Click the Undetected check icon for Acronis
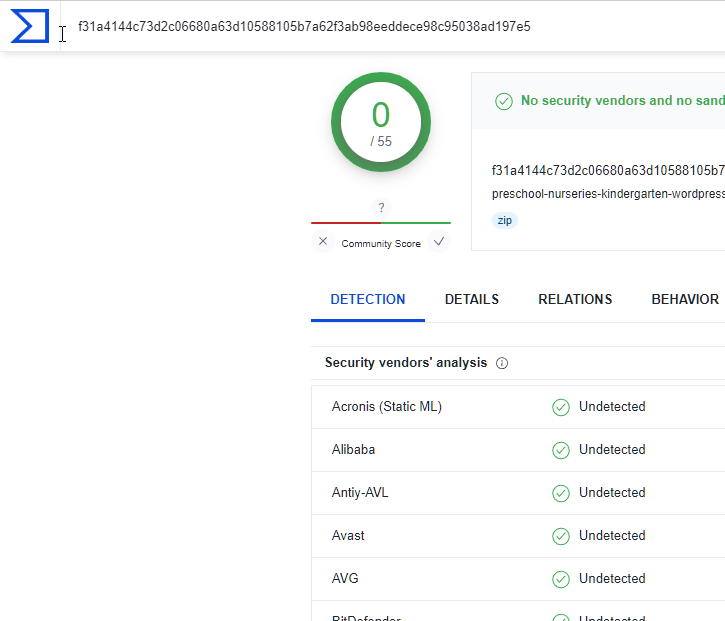The width and height of the screenshot is (725, 621). [x=561, y=407]
